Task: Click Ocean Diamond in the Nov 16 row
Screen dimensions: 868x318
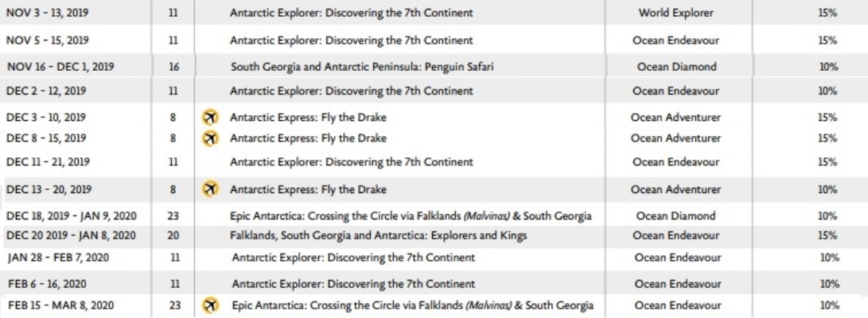Action: coord(676,67)
